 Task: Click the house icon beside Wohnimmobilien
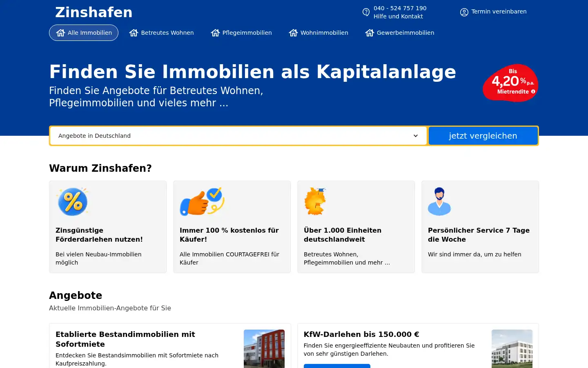pos(293,33)
